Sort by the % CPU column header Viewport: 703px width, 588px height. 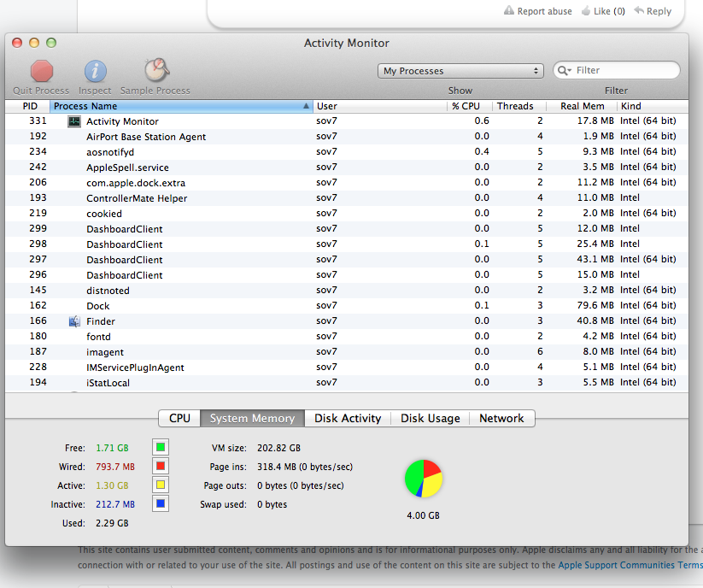click(470, 106)
